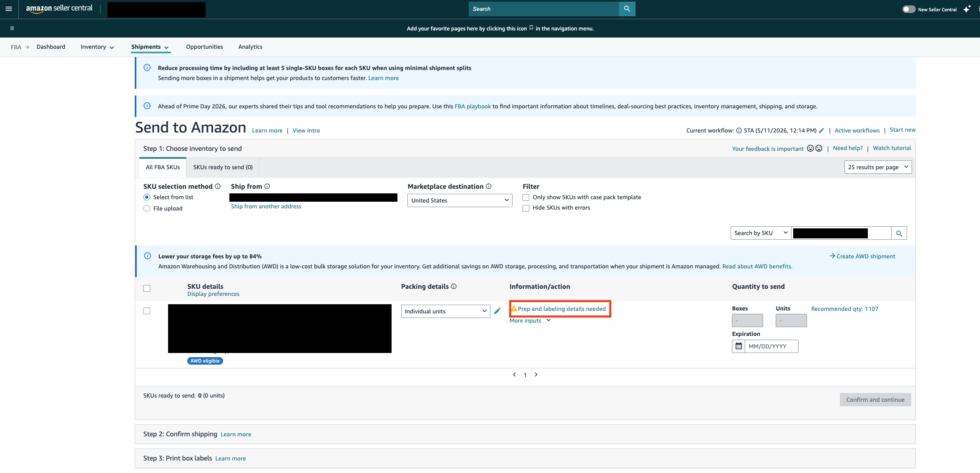This screenshot has height=473, width=980.
Task: Click the 'Prep and labeling details needed' link
Action: [x=562, y=309]
